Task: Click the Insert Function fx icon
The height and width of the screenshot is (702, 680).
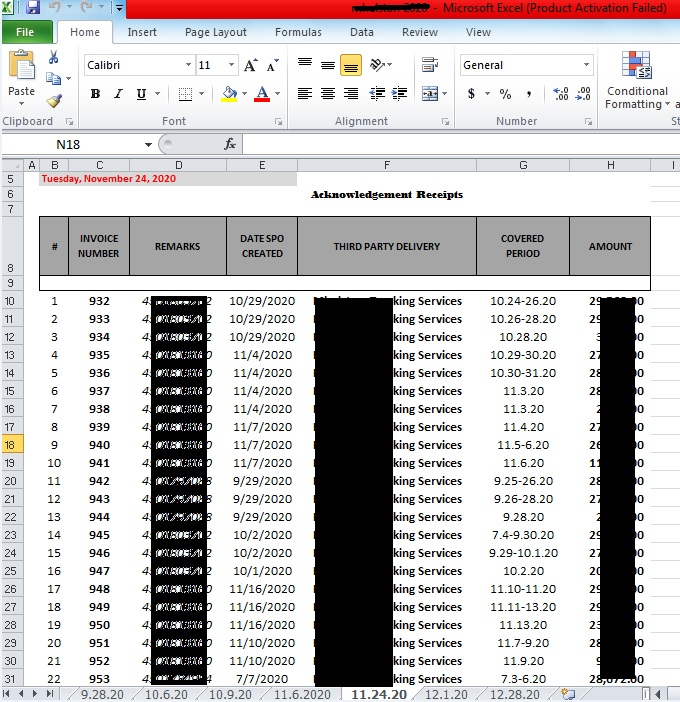Action: click(x=230, y=144)
